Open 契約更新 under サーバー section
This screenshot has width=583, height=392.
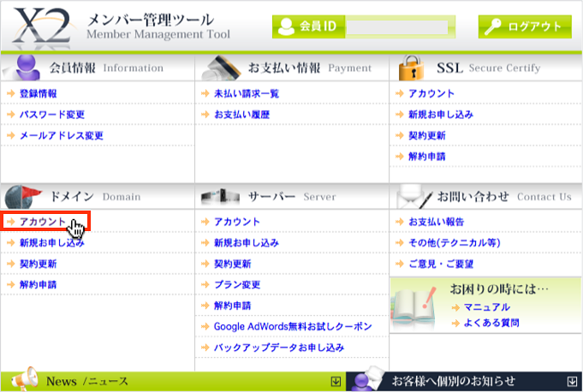(x=232, y=264)
